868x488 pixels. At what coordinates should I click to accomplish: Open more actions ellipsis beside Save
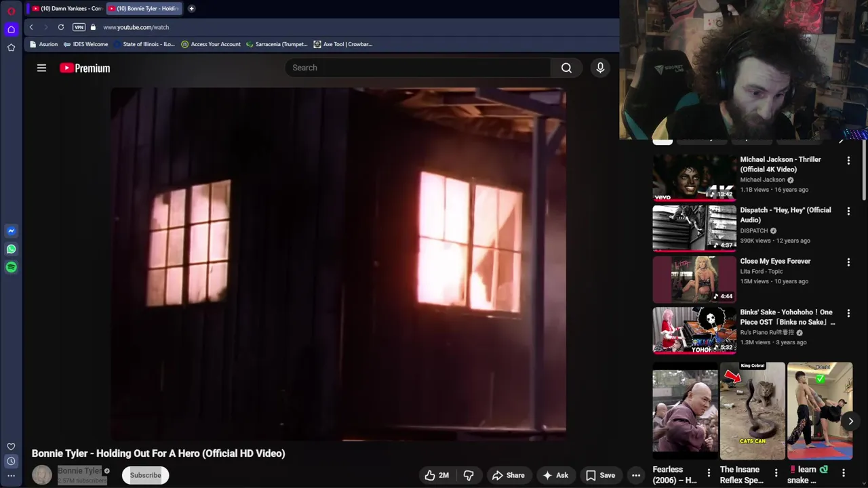[636, 475]
